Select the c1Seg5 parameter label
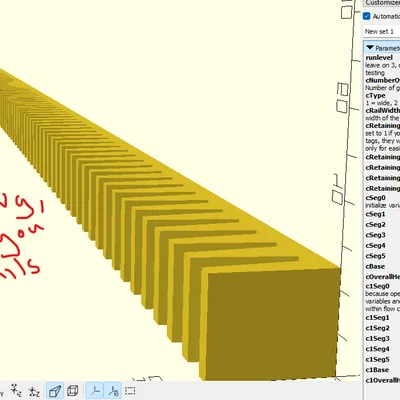 click(x=377, y=360)
